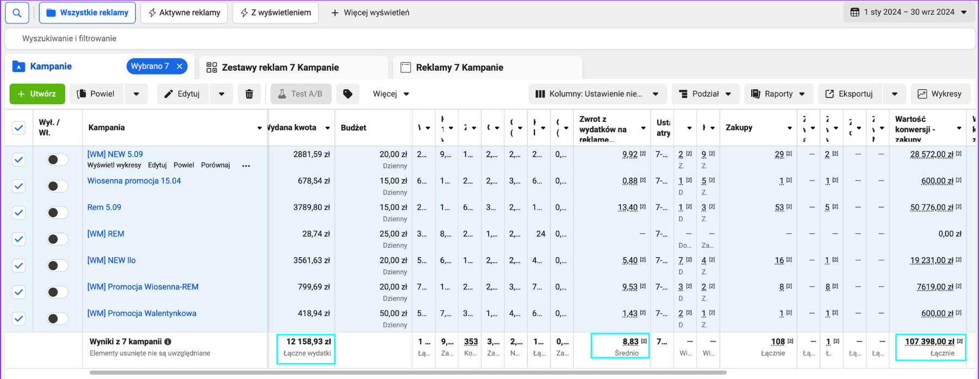Click the trash delete icon

pos(249,94)
